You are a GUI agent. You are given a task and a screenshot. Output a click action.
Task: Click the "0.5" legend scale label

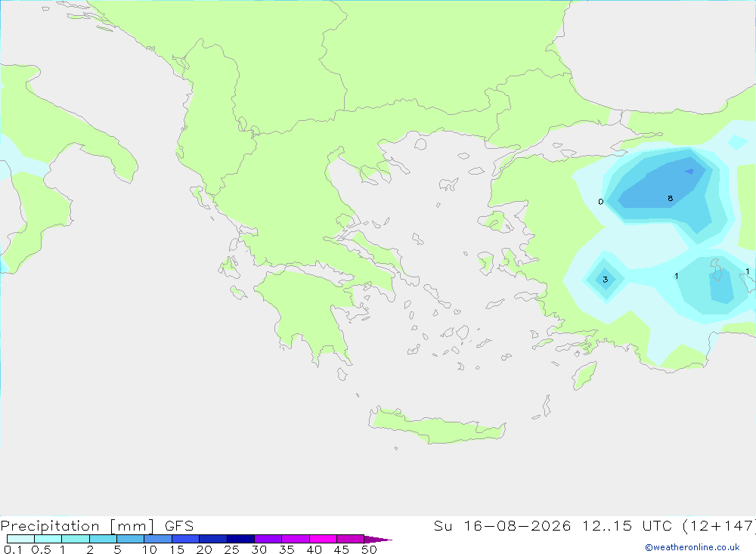click(41, 549)
